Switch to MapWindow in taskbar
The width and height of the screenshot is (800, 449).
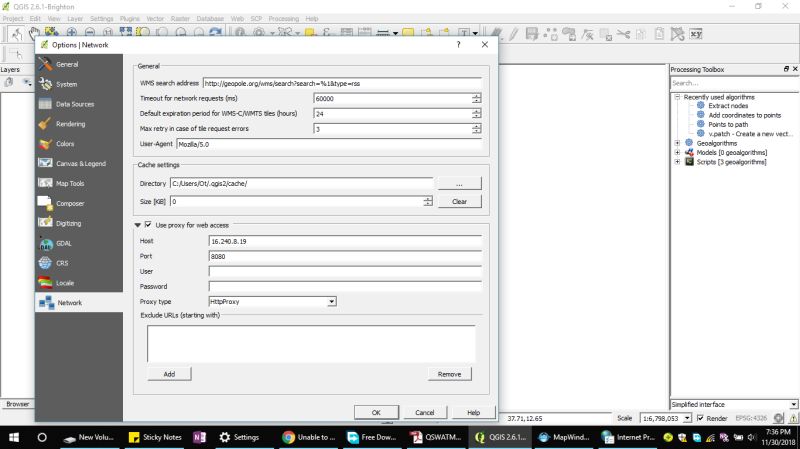click(565, 437)
